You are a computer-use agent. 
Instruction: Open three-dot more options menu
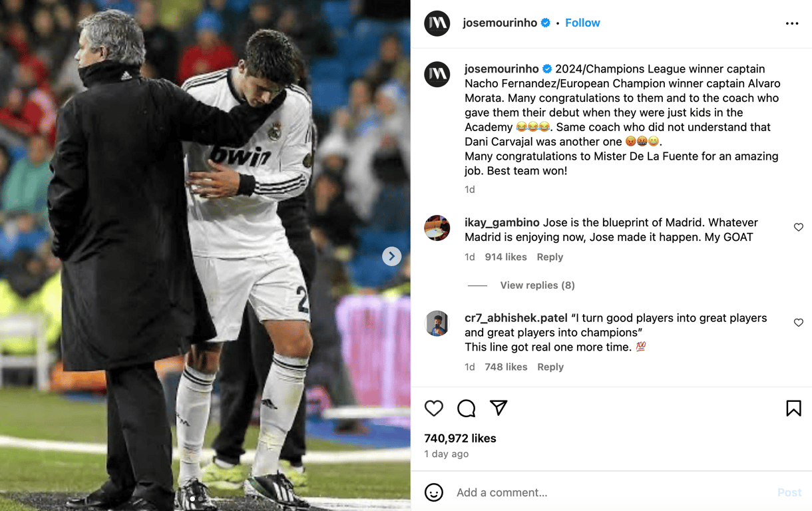[792, 23]
